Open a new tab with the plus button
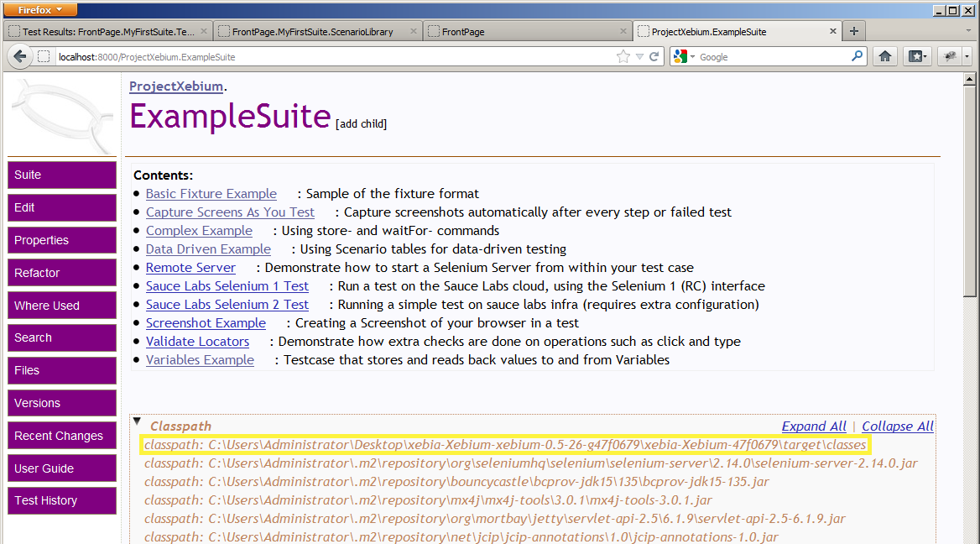The image size is (980, 544). (x=854, y=31)
